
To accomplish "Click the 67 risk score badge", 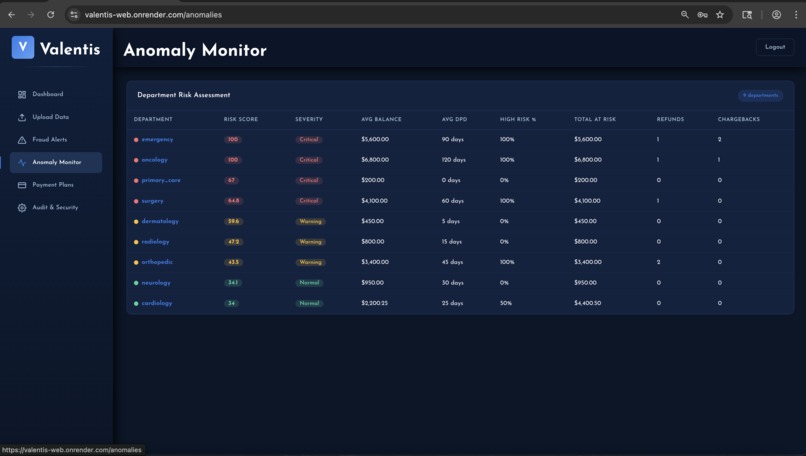I will [231, 180].
